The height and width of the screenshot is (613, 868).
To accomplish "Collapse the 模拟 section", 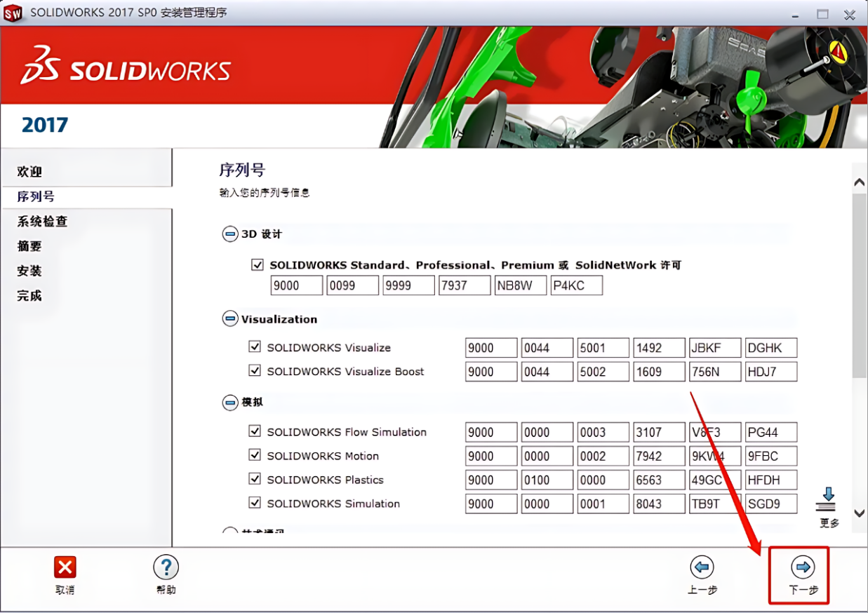I will [229, 403].
